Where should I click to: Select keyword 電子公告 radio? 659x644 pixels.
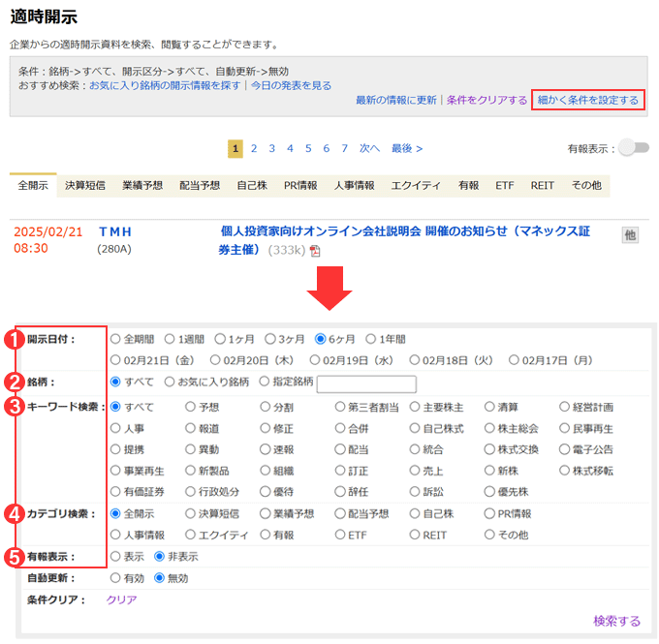click(564, 449)
